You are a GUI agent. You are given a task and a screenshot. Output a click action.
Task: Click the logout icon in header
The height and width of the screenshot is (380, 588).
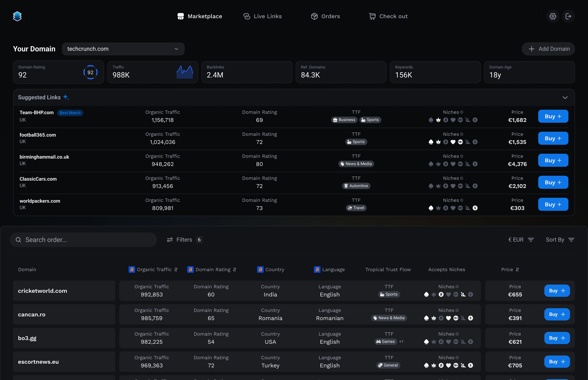(568, 16)
